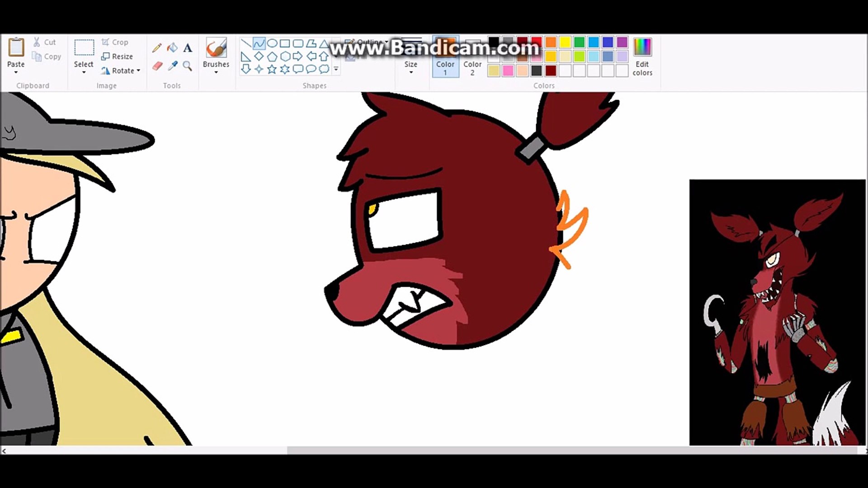The width and height of the screenshot is (868, 488).
Task: Select the Magnifier tool
Action: point(188,66)
